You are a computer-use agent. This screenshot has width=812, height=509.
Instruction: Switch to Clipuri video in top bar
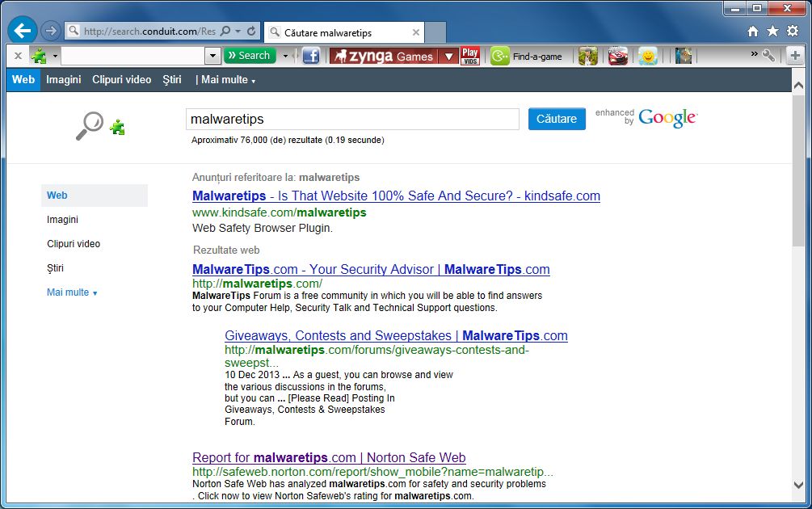[x=122, y=80]
